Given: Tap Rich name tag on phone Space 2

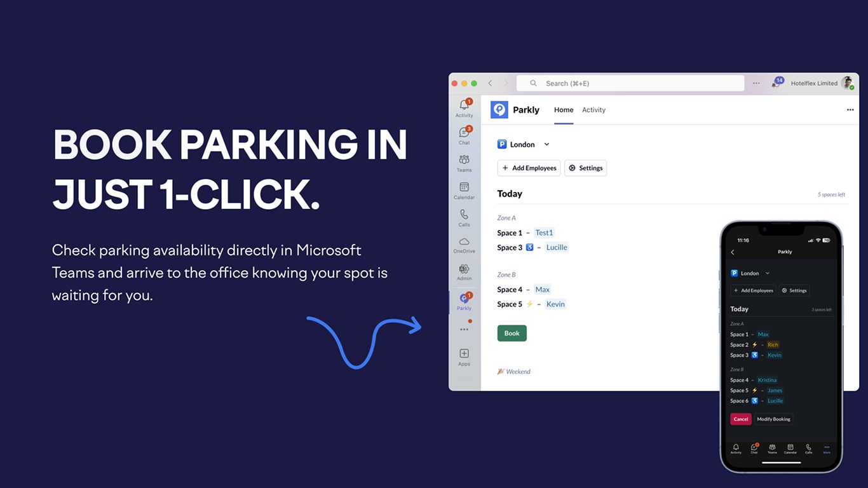Looking at the screenshot, I should tap(773, 344).
